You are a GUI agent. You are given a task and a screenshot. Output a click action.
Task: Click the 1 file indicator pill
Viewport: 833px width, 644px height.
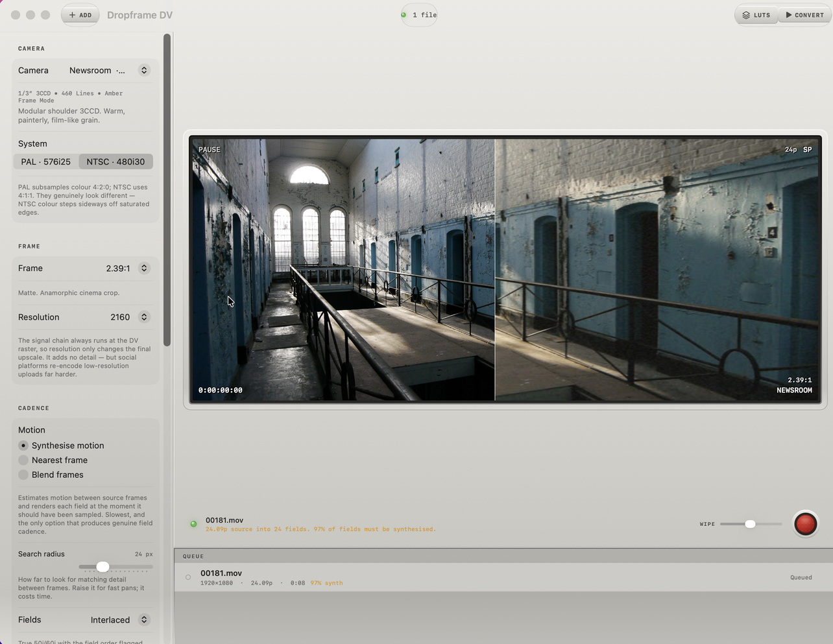click(419, 15)
